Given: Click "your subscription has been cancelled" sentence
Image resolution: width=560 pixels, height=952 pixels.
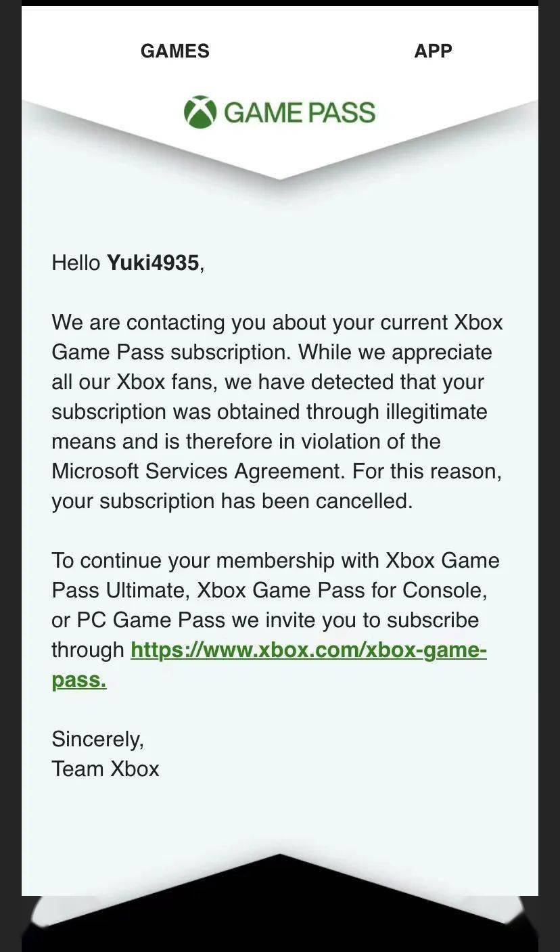Looking at the screenshot, I should tap(231, 501).
